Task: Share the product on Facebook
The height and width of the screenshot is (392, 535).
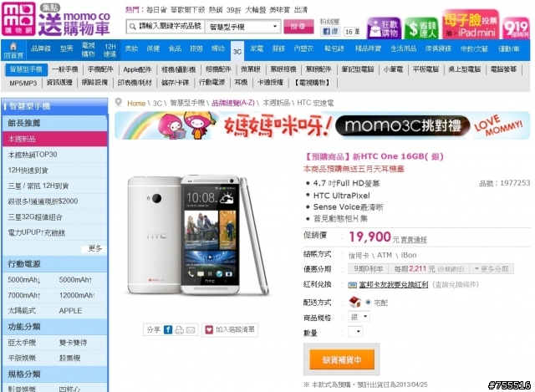Action: click(168, 329)
